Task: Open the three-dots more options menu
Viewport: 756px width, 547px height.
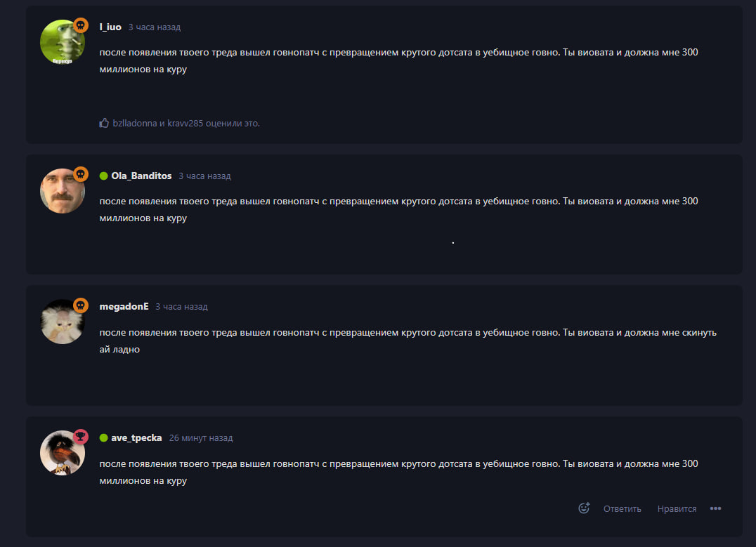Action: pyautogui.click(x=715, y=508)
